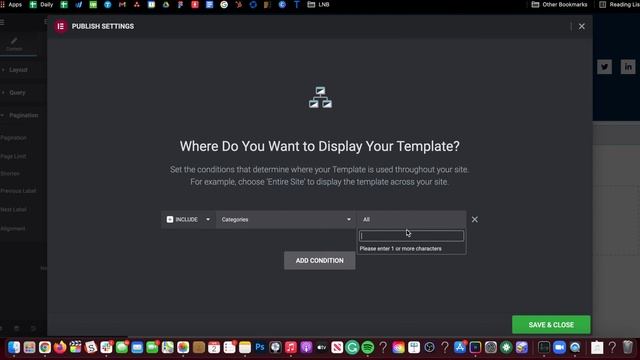
Task: Open the Trash in the dock
Action: [x=628, y=347]
